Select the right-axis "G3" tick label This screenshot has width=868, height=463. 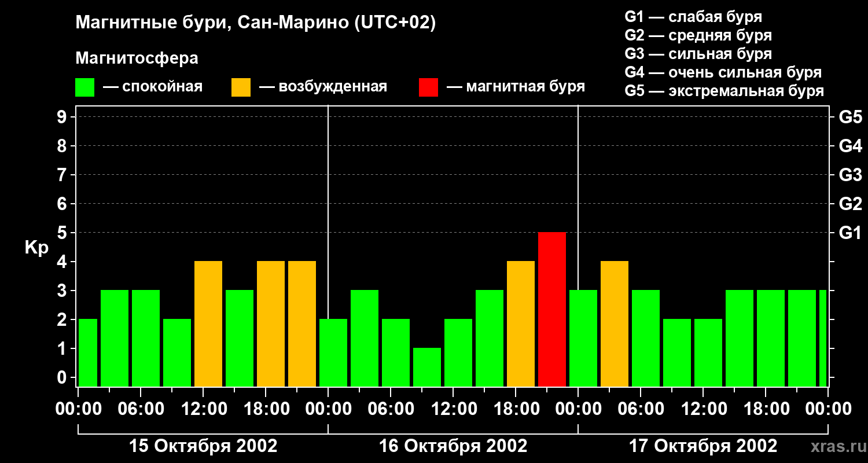(851, 175)
